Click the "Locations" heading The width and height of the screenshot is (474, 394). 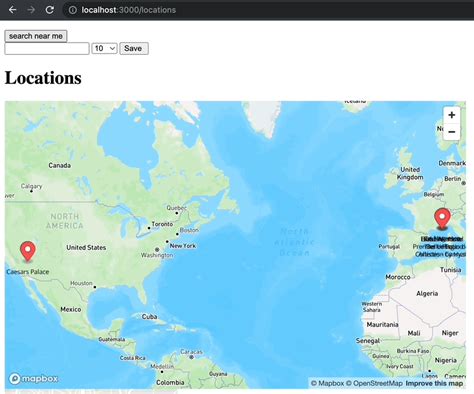pos(43,78)
